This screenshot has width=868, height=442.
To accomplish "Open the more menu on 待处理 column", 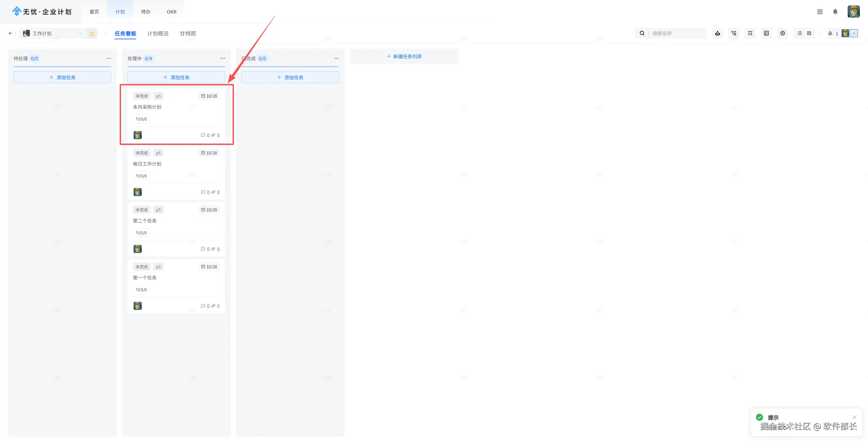I will coord(108,58).
